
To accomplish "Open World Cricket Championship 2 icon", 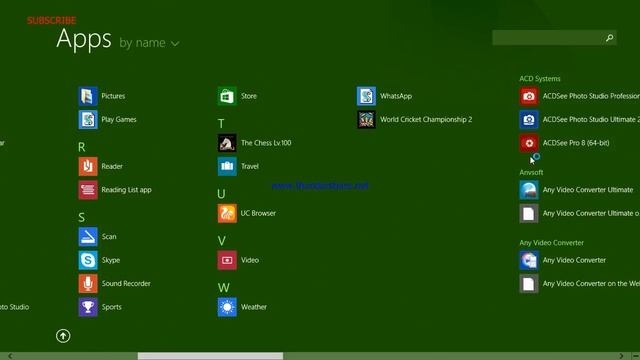I will pyautogui.click(x=366, y=120).
